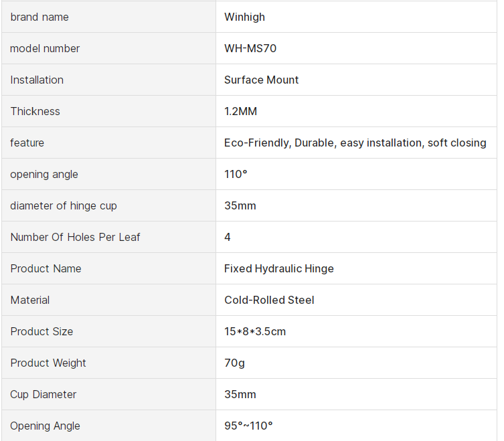504x441 pixels.
Task: Select the model number label cell
Action: pos(45,48)
